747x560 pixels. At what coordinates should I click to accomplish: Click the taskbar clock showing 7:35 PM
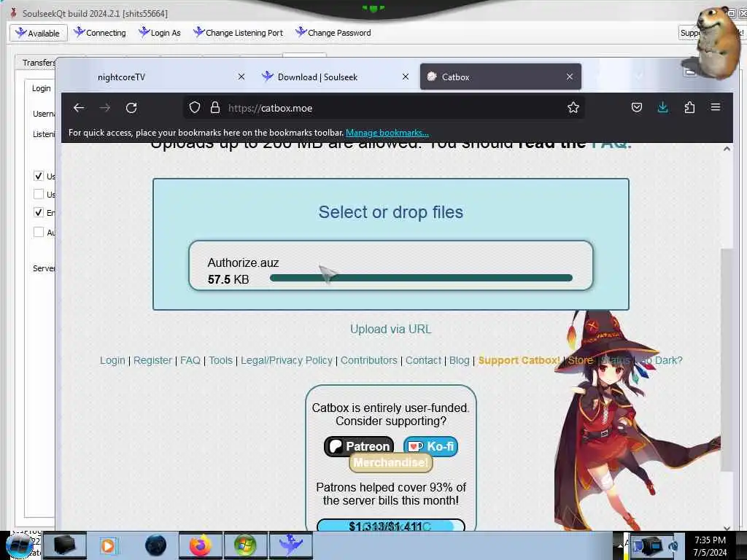click(x=710, y=546)
